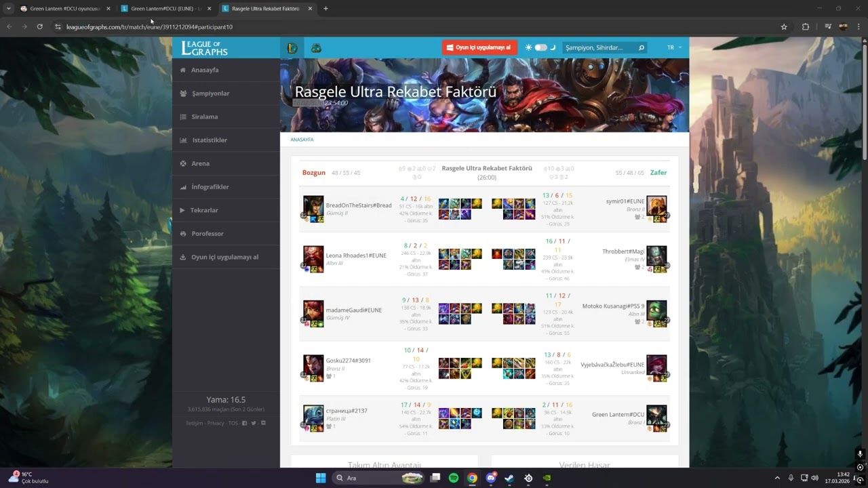The height and width of the screenshot is (488, 868).
Task: Click the browser address bar URL
Action: tap(149, 27)
